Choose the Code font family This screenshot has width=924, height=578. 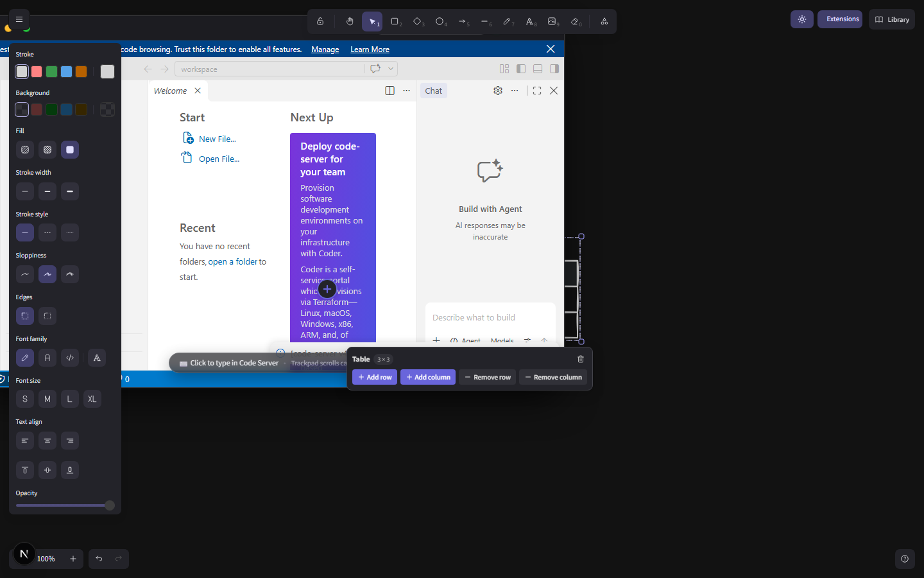[70, 358]
